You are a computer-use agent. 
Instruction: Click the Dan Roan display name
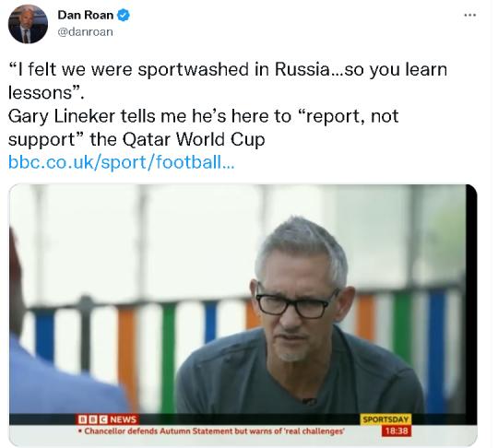coord(86,16)
